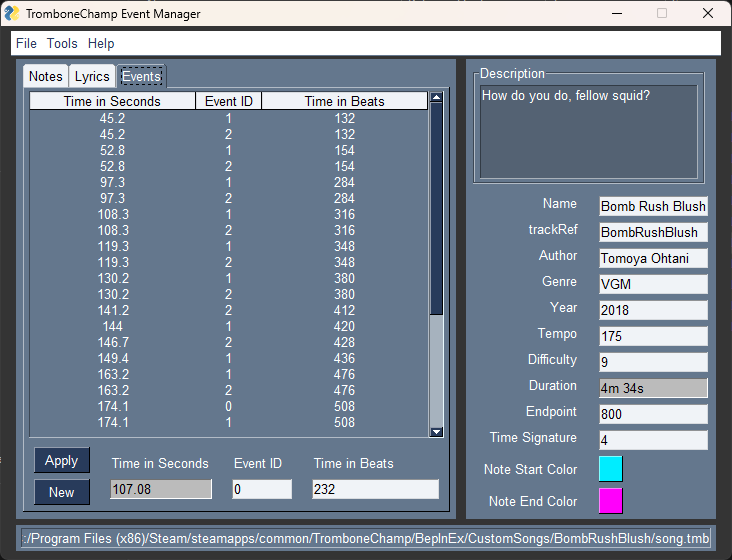Viewport: 732px width, 560px height.
Task: Edit the Name field Bomb Rush Blush
Action: point(653,206)
